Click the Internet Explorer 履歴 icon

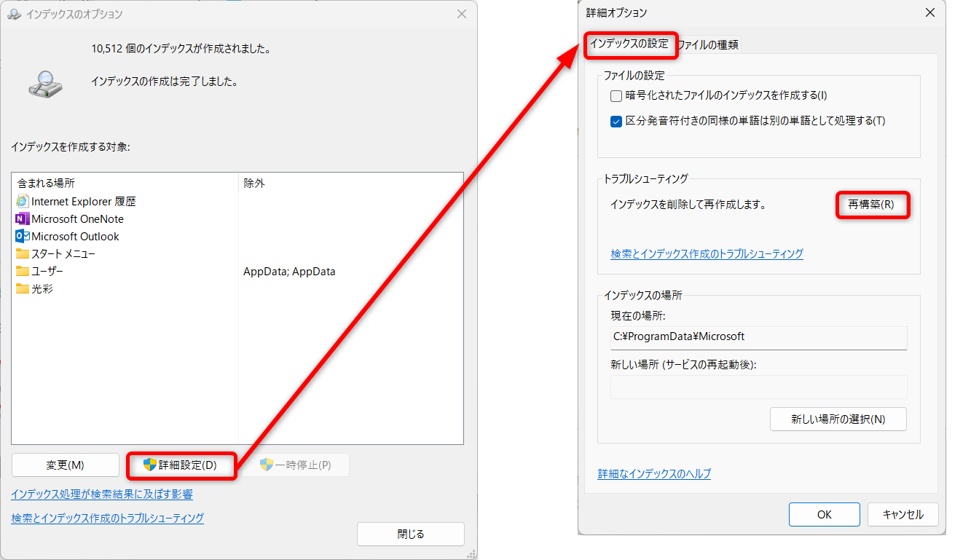coord(22,202)
